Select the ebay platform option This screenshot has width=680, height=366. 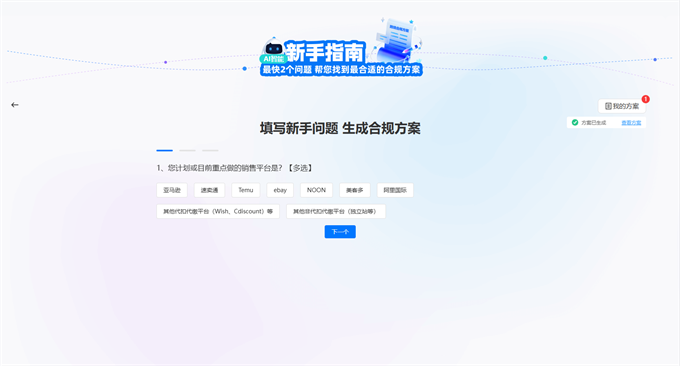tap(280, 190)
